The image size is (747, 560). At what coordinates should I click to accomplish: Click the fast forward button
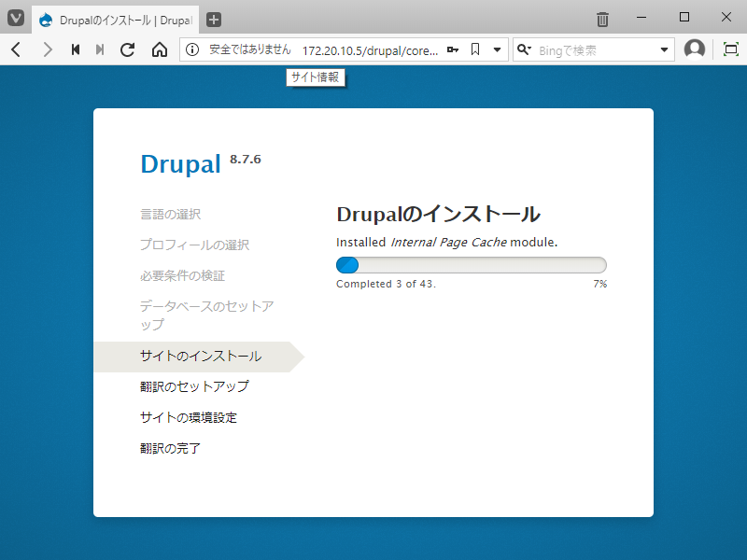pos(100,49)
